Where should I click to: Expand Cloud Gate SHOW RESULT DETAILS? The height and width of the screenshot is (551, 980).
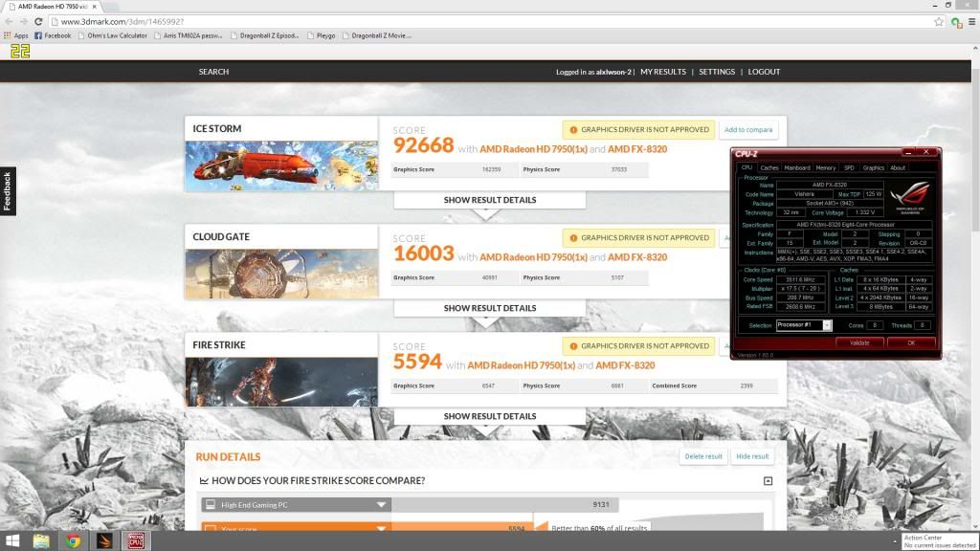tap(490, 308)
